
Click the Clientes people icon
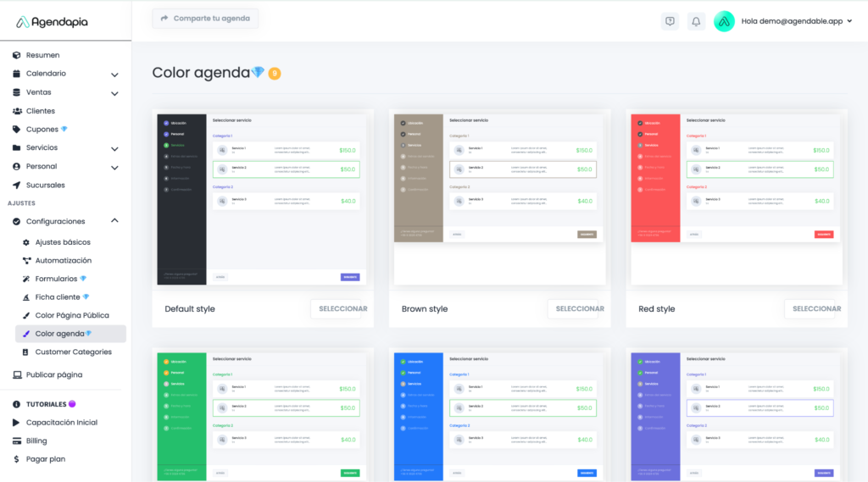tap(17, 111)
